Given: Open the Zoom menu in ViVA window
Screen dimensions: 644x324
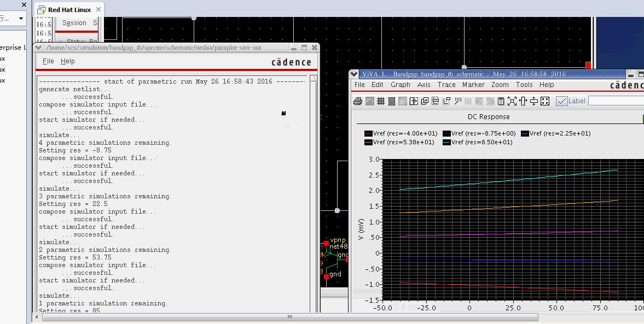Looking at the screenshot, I should 500,85.
